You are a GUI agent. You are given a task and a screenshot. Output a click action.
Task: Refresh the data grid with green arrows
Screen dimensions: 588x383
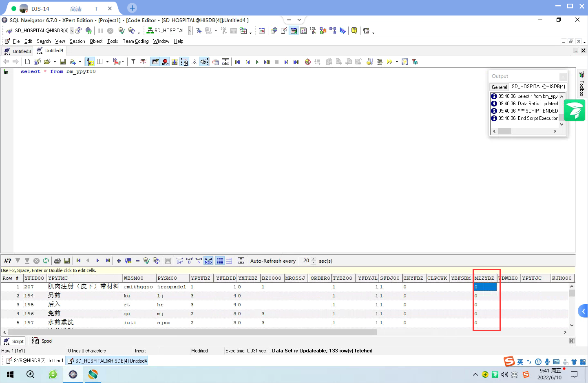(x=46, y=261)
